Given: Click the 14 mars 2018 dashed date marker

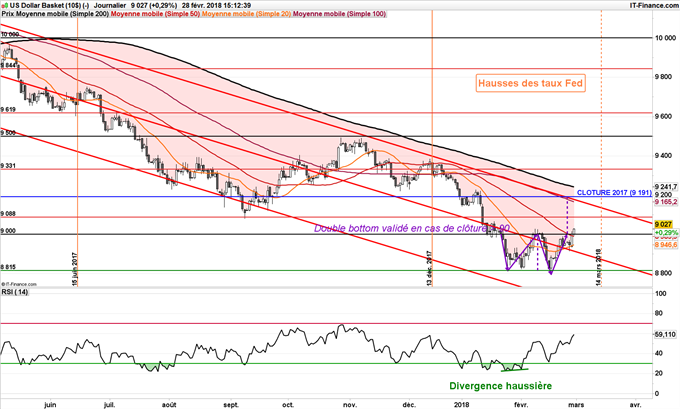Looking at the screenshot, I should click(x=598, y=267).
